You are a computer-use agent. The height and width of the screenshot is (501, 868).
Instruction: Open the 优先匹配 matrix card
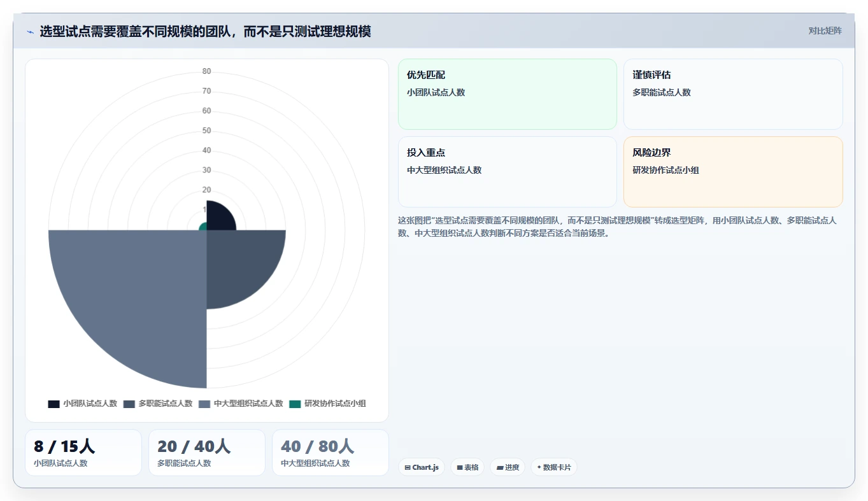[508, 94]
